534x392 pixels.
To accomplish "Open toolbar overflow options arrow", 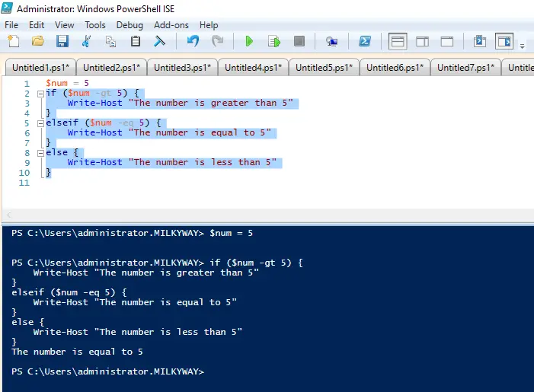I will [x=522, y=46].
